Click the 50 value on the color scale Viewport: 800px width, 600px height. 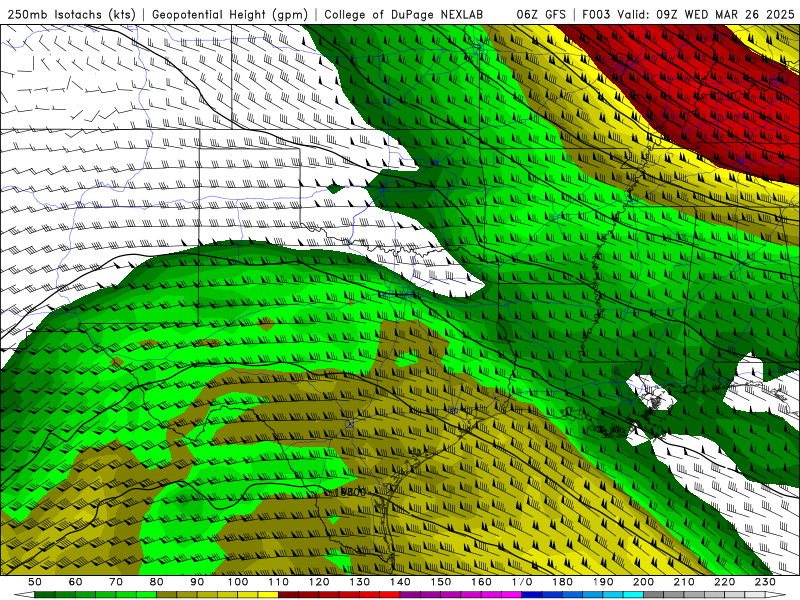(x=35, y=582)
